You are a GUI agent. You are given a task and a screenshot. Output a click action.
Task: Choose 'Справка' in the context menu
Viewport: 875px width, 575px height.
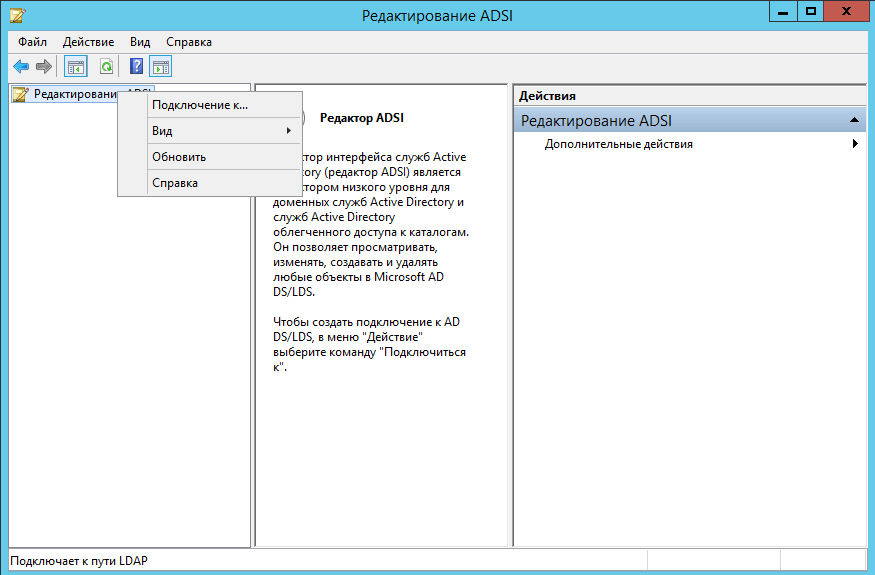(210, 183)
